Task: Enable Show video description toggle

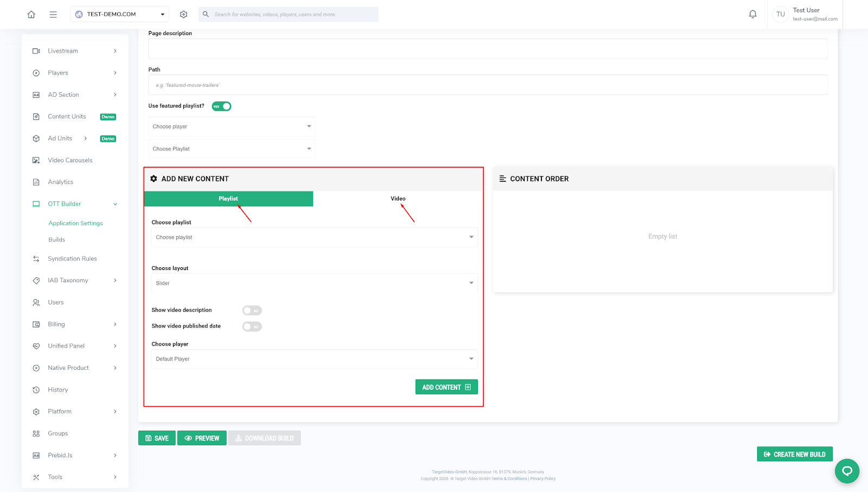Action: point(252,311)
